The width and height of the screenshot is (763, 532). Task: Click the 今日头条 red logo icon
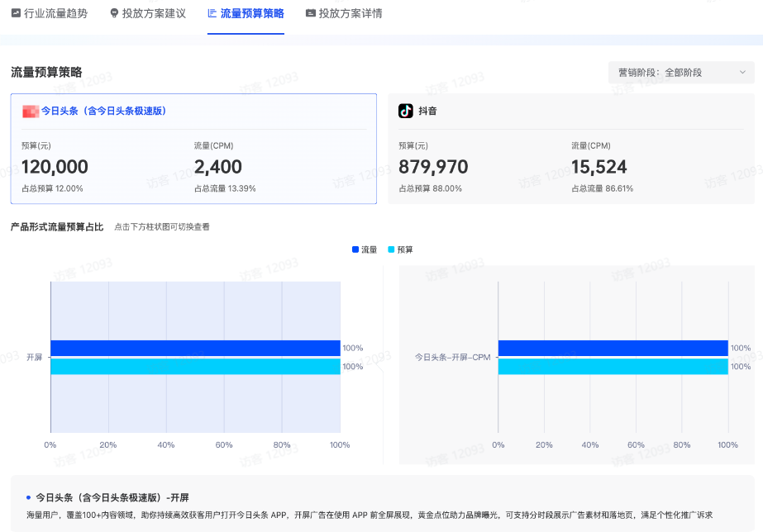click(30, 112)
